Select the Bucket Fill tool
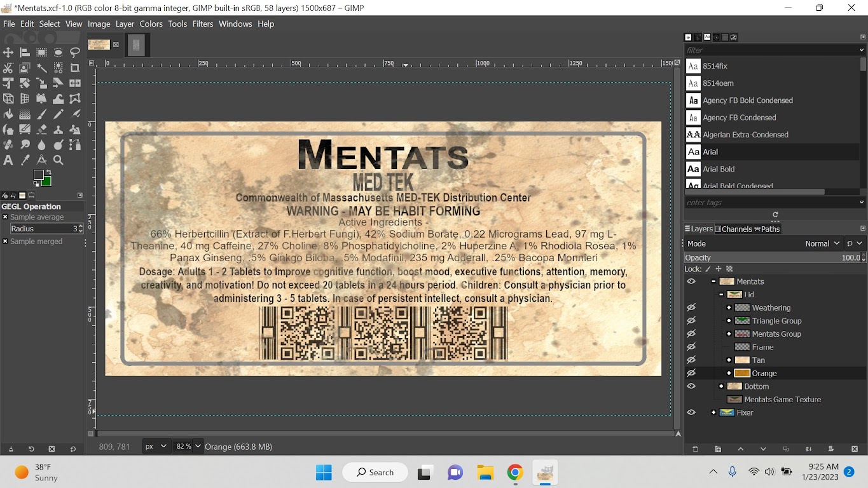 coord(8,114)
